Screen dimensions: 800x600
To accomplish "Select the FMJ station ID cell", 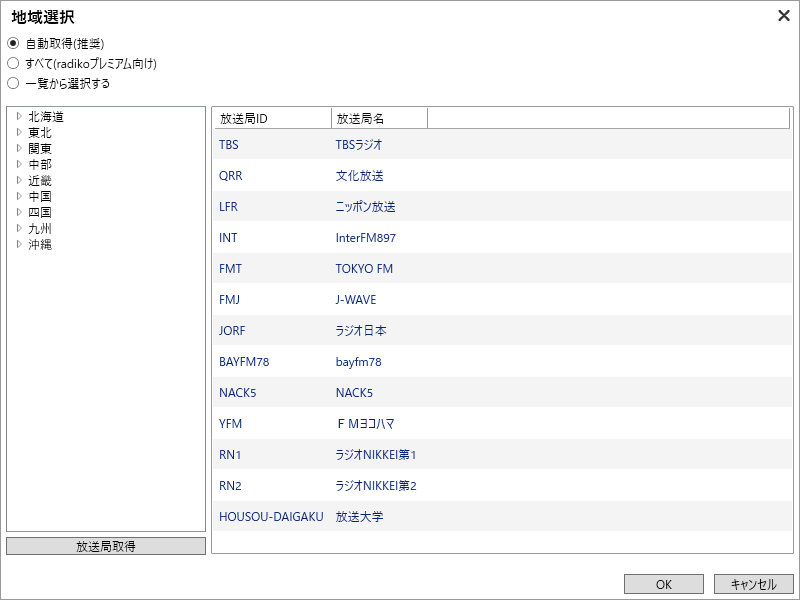I will point(229,299).
